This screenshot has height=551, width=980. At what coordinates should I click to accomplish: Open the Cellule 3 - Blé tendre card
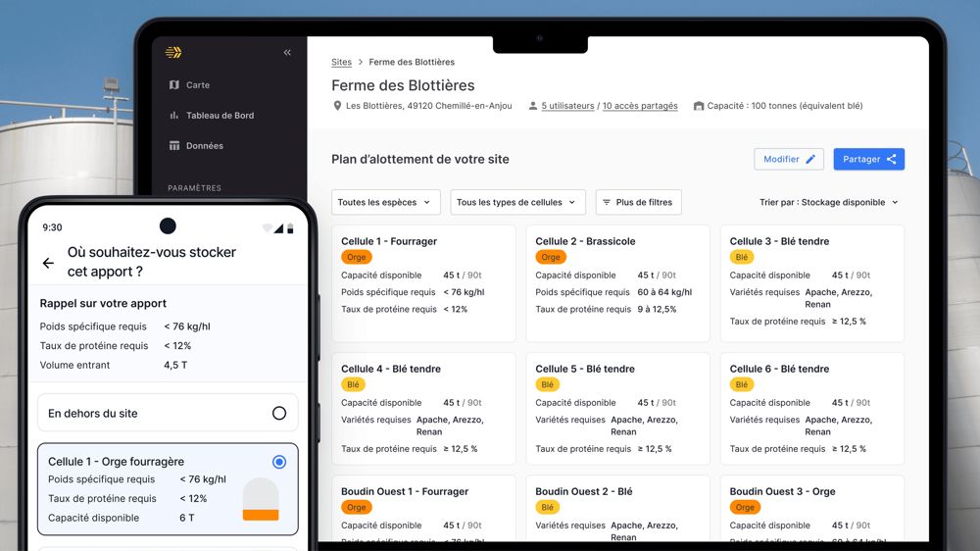(x=811, y=283)
